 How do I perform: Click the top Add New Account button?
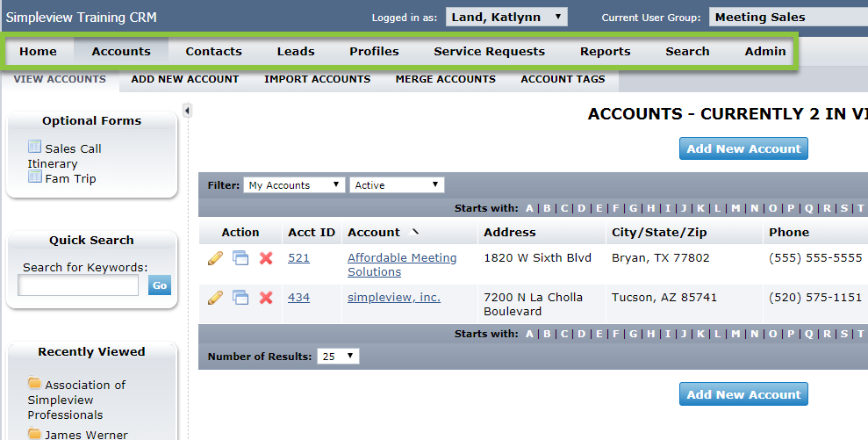point(743,148)
